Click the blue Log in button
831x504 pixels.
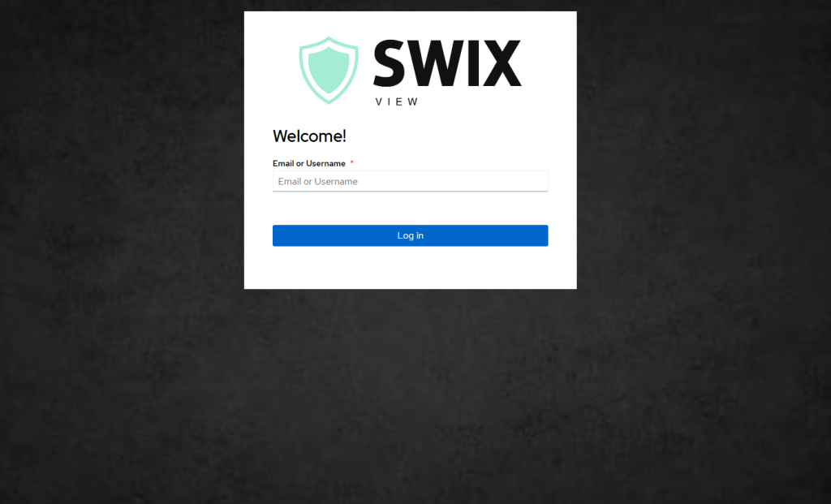(x=410, y=236)
